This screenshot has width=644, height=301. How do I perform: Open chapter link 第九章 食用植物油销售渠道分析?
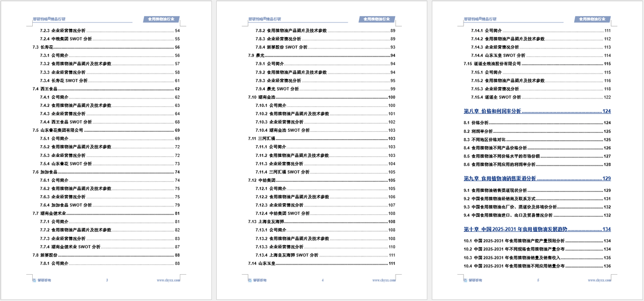coord(500,178)
